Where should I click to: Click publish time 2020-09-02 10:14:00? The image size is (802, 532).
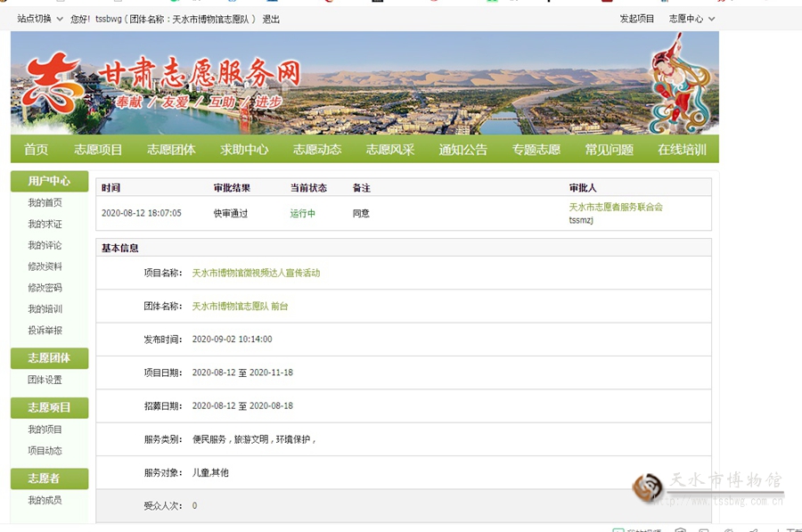233,340
